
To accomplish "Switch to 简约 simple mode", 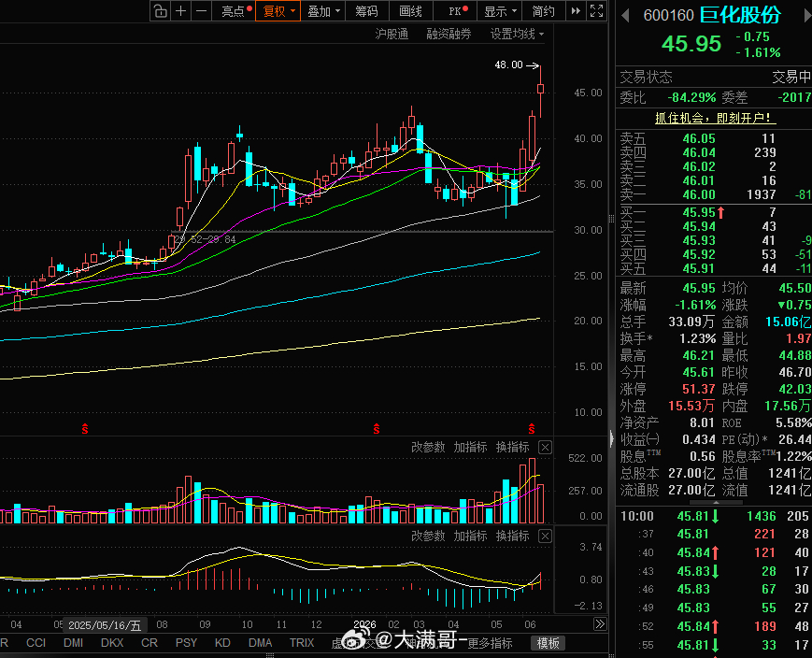I will coord(543,11).
